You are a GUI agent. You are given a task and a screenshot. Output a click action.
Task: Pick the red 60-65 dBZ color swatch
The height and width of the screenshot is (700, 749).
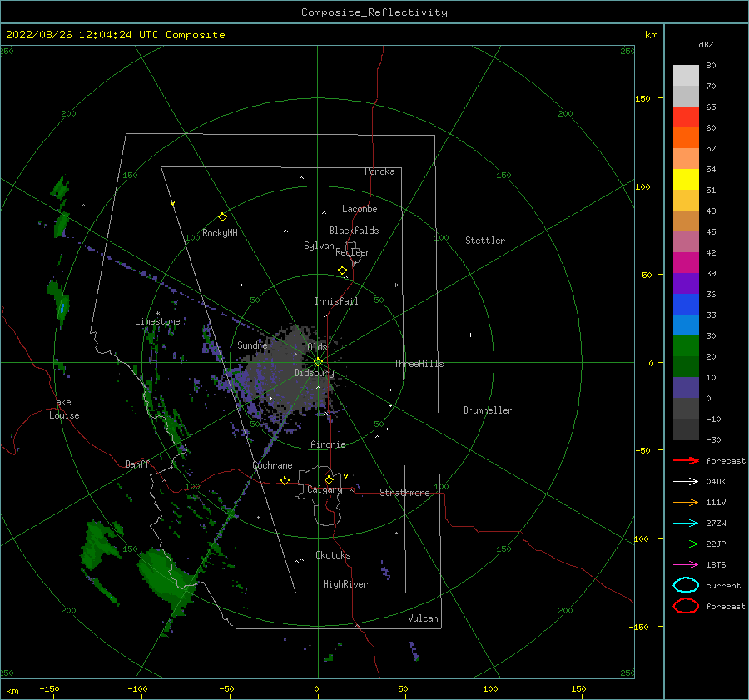686,117
